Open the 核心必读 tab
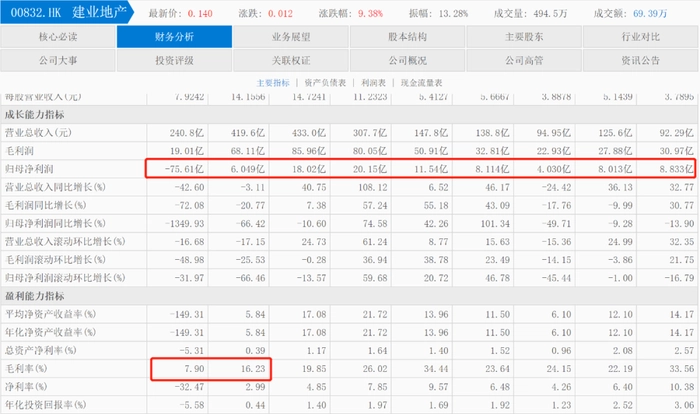 [x=58, y=37]
